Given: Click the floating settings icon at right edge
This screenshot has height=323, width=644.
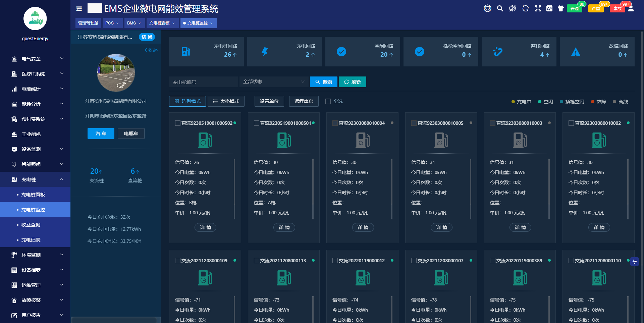Looking at the screenshot, I should [x=634, y=262].
